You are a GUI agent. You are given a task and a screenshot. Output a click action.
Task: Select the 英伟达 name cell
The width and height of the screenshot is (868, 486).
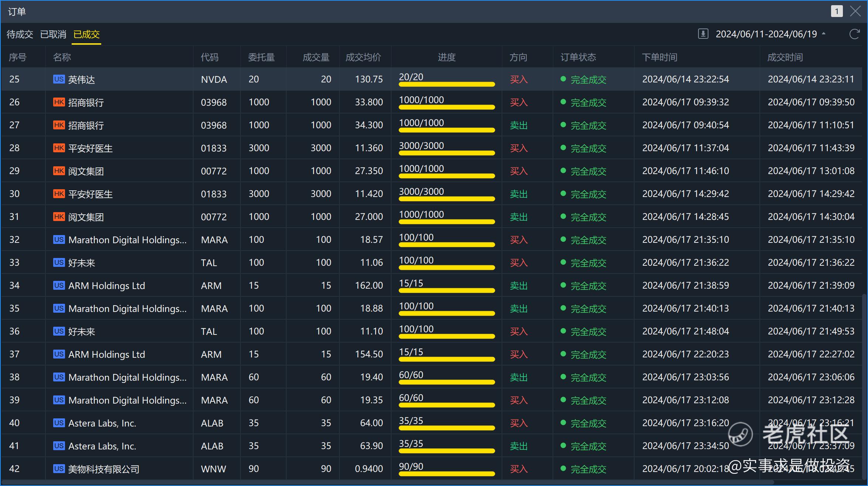click(82, 79)
